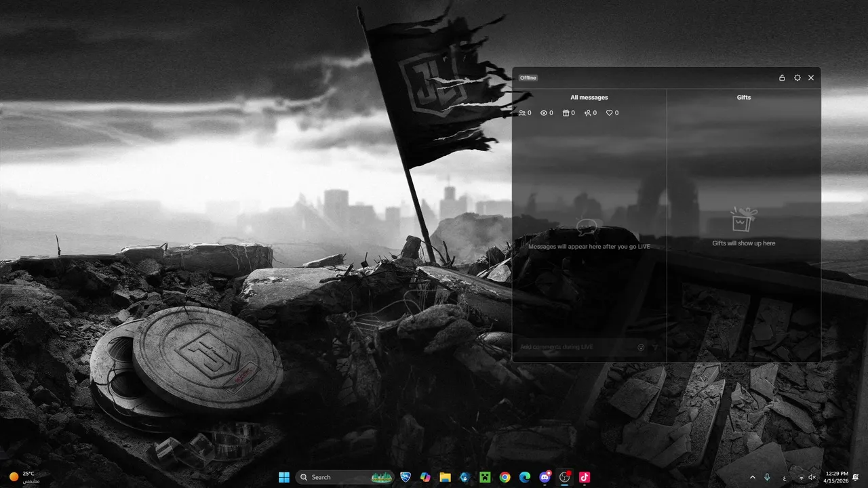
Task: Open Google Chrome from the taskbar
Action: 505,477
